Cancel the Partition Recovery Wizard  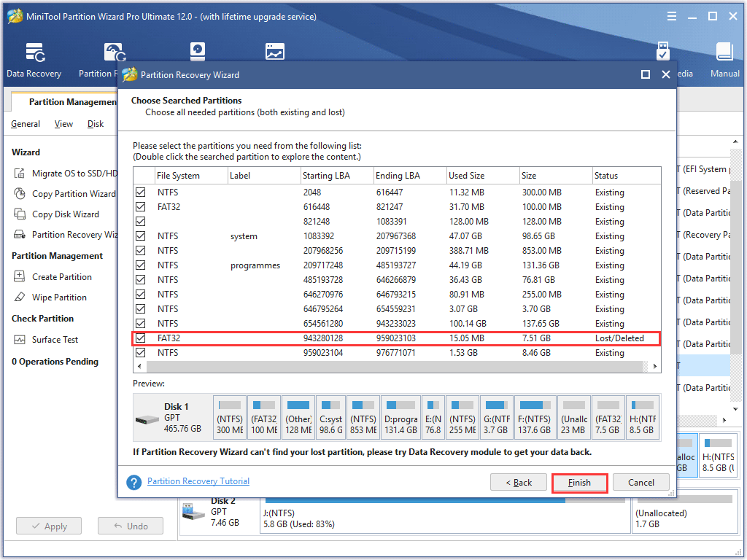coord(640,483)
